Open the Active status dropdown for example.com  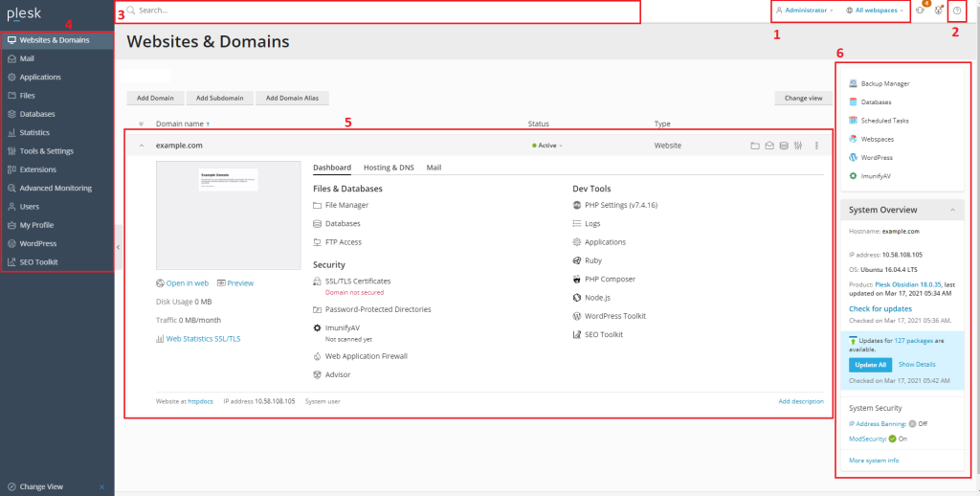pyautogui.click(x=547, y=146)
